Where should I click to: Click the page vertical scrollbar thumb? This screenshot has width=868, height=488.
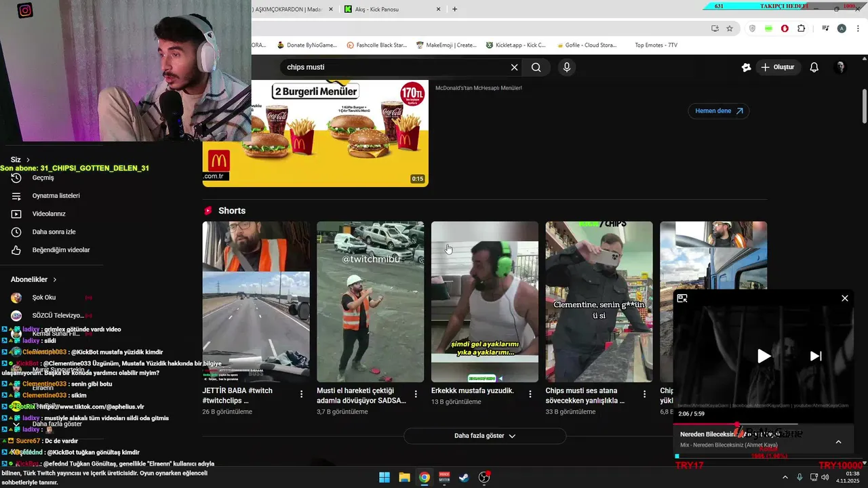coord(865,105)
